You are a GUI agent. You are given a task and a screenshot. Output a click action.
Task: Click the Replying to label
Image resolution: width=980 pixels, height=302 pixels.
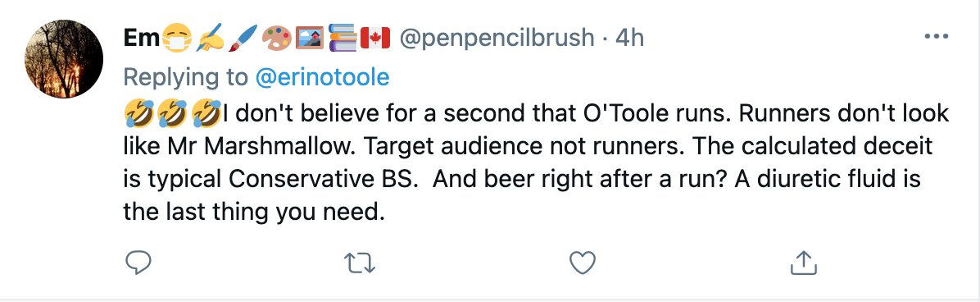tap(187, 77)
